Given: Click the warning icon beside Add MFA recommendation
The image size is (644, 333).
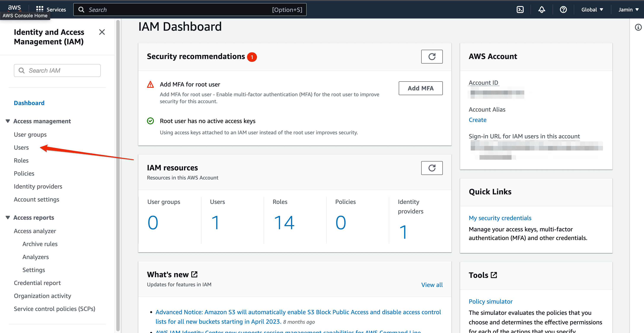Looking at the screenshot, I should 150,85.
